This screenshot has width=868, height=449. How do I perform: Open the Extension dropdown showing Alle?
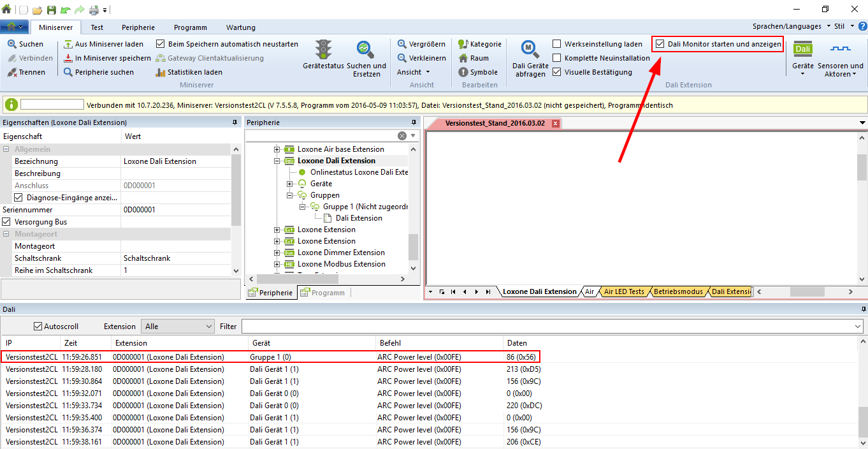(178, 327)
